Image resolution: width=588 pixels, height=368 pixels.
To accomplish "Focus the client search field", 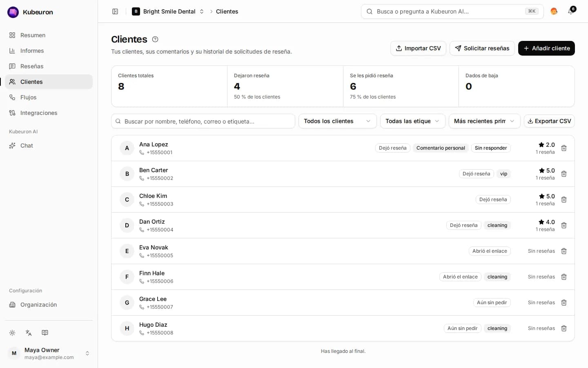I will click(x=203, y=121).
